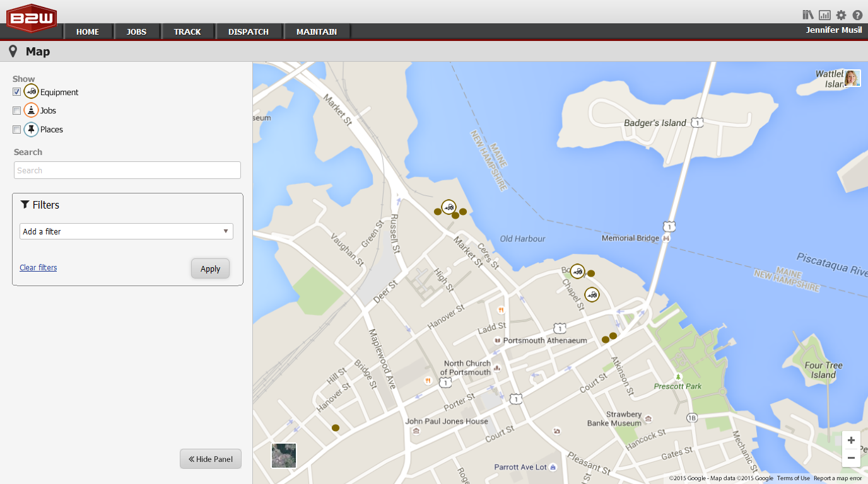
Task: Open the settings gear icon
Action: [x=841, y=15]
